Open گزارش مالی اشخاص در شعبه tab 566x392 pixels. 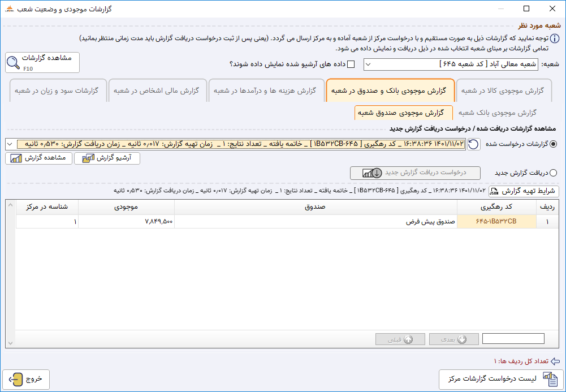(157, 91)
